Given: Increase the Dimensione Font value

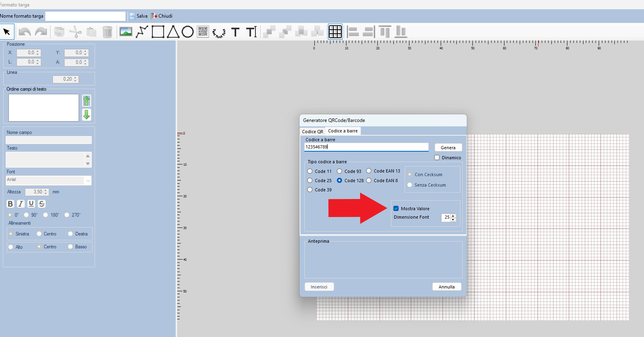Looking at the screenshot, I should (x=453, y=215).
